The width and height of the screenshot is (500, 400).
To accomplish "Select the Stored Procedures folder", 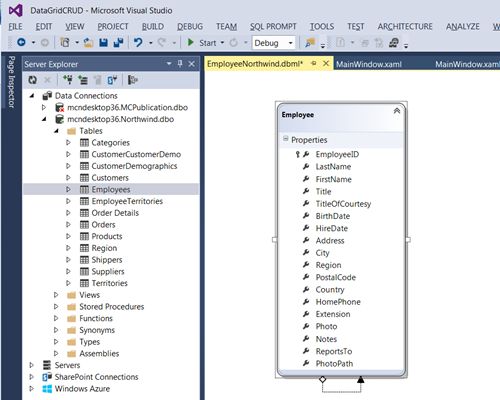I will pyautogui.click(x=112, y=307).
